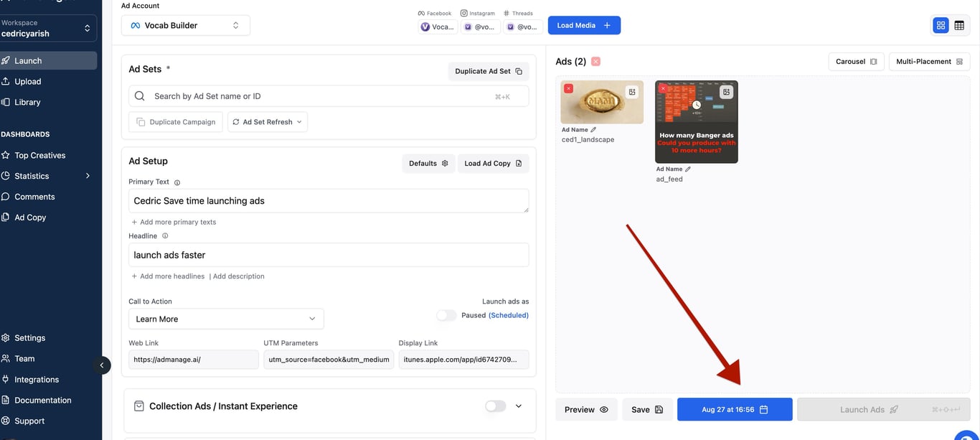Edit the ad_feed ad name pencil

pos(688,169)
